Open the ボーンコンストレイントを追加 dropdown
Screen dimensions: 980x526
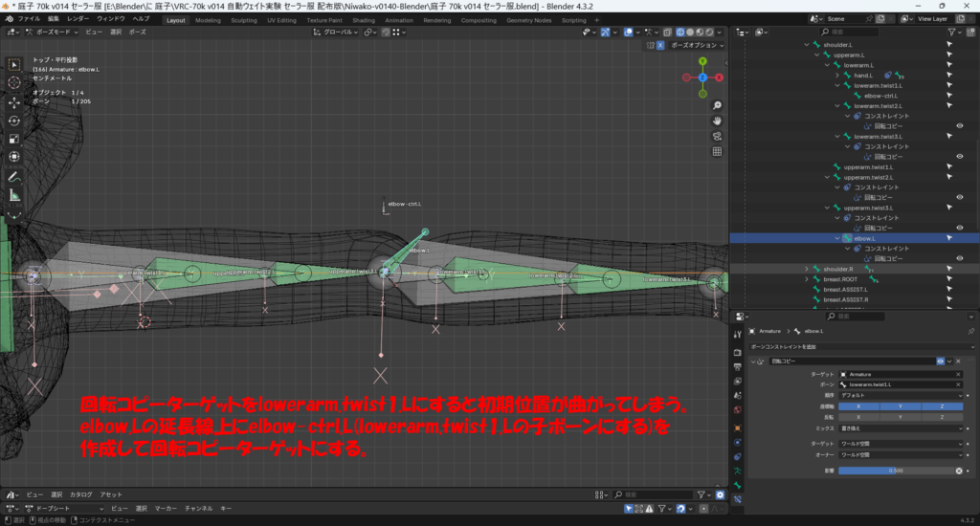click(x=861, y=345)
